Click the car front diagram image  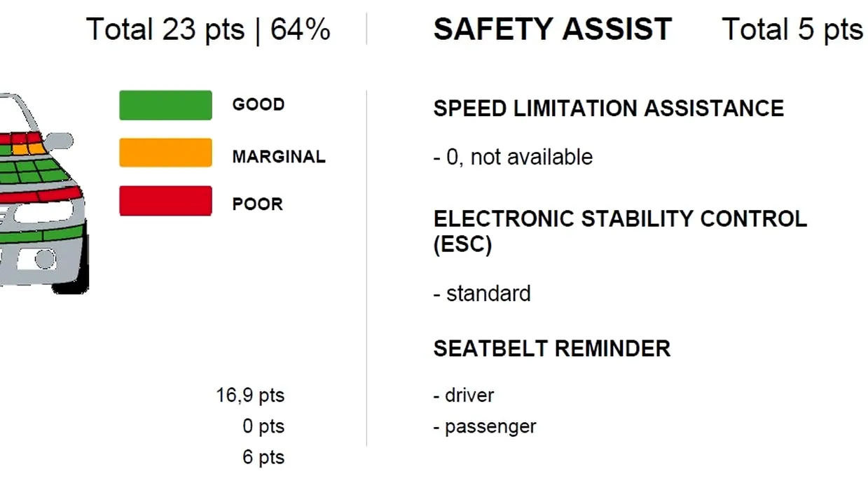[x=43, y=192]
